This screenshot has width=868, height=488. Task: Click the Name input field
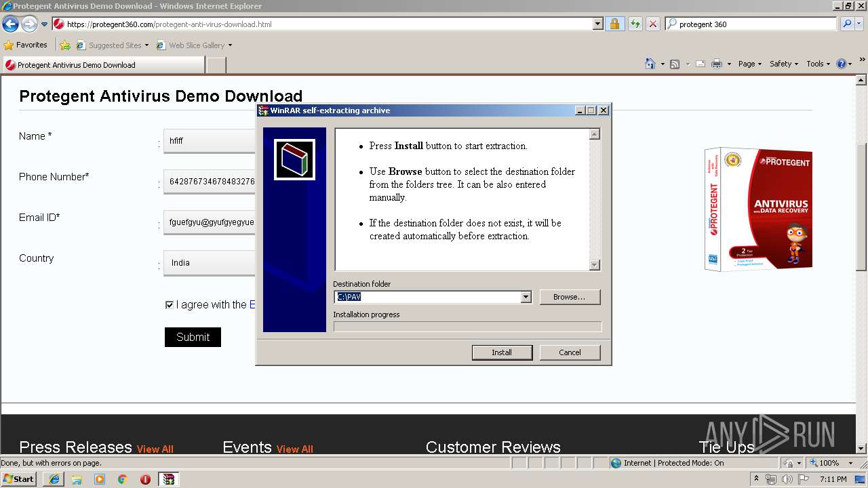[210, 141]
